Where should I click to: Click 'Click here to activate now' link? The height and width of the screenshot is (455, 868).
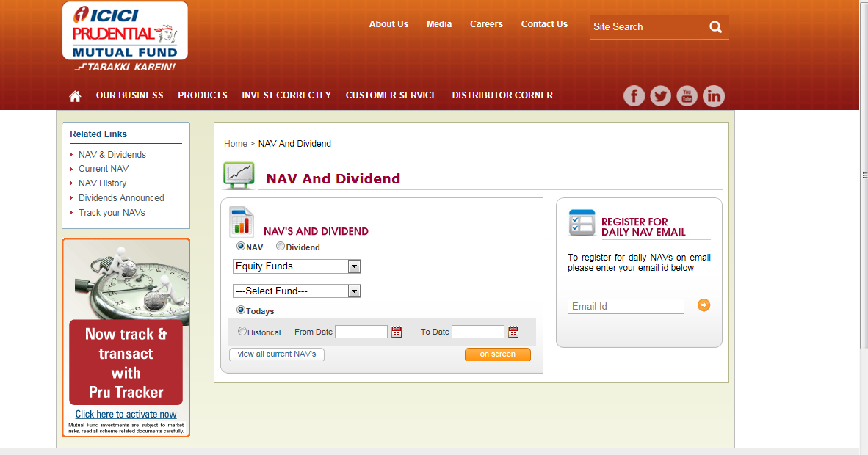click(126, 414)
